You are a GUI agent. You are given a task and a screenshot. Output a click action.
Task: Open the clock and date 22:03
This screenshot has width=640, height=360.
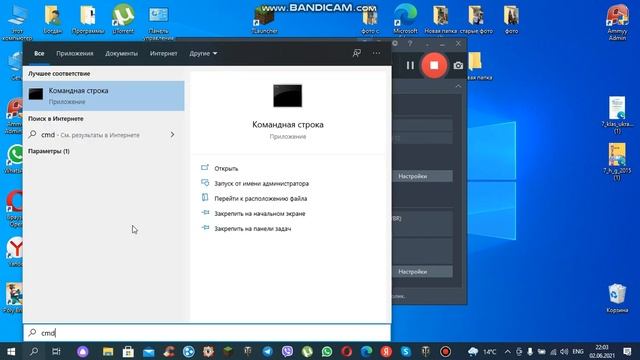602,351
